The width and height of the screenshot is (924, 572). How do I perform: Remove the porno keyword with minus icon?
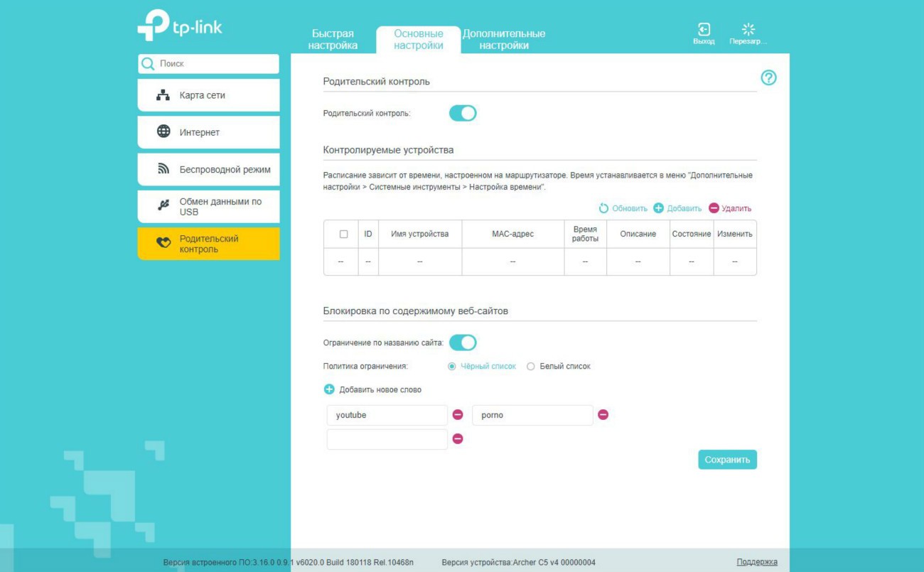tap(603, 415)
